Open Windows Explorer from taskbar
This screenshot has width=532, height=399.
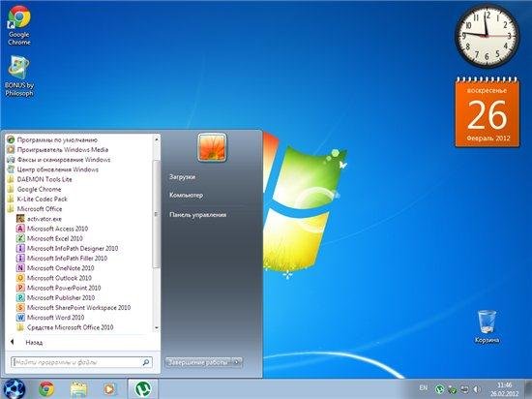(x=78, y=389)
